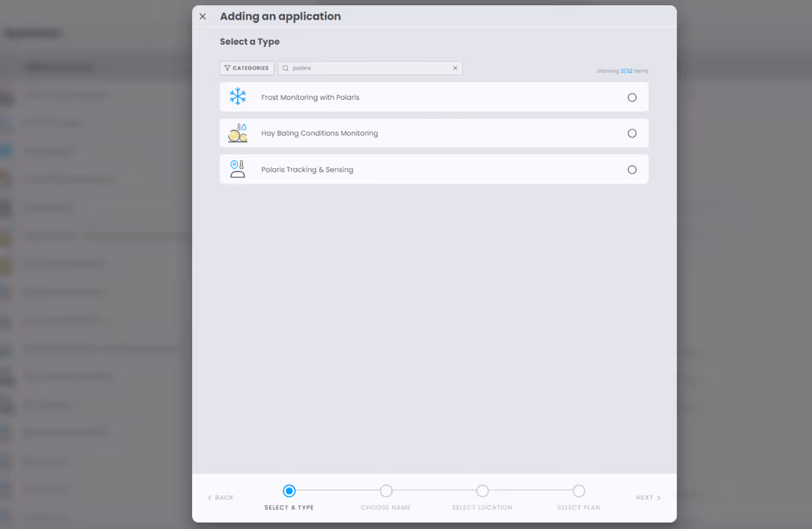Click the Polaris Tracking & Sensing label
812x529 pixels.
[x=307, y=170]
